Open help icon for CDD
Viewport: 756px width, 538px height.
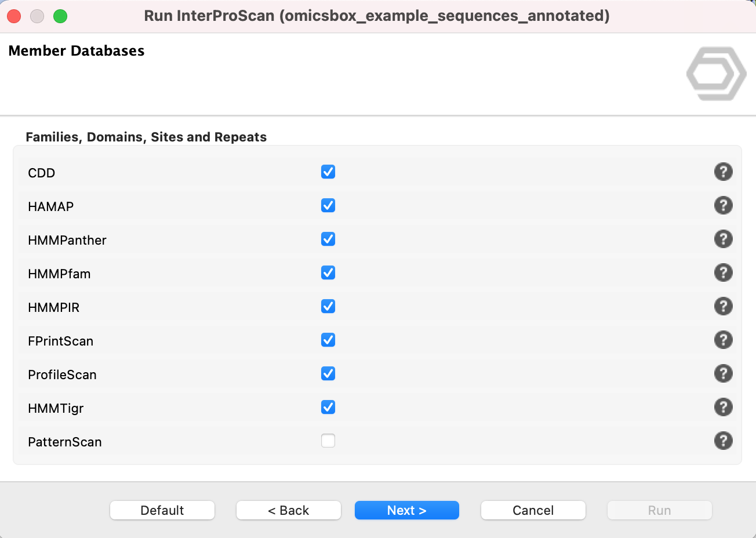click(x=723, y=172)
